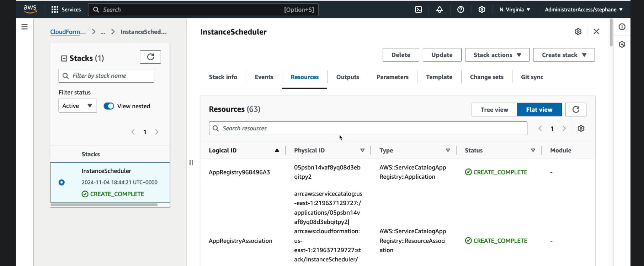This screenshot has height=266, width=644.
Task: Open the Stack actions dropdown
Action: [497, 55]
